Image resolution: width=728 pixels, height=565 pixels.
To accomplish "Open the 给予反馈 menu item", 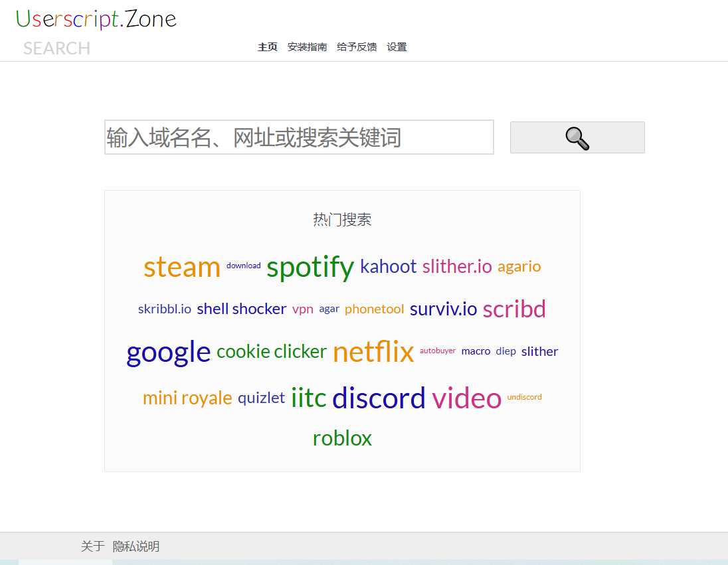I will coord(357,46).
